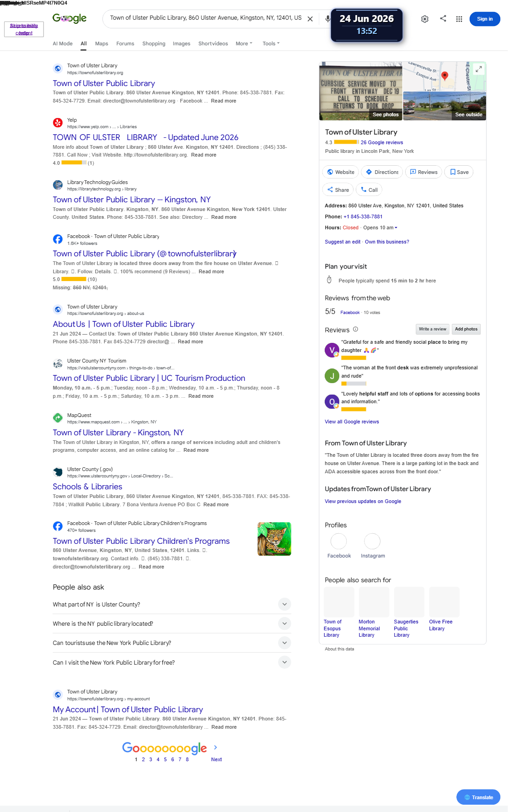Switch to the Shopping tab
The image size is (514, 812).
tap(154, 43)
